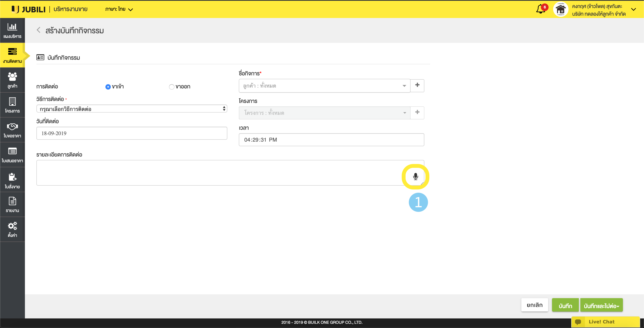The height and width of the screenshot is (328, 644).
Task: Click plus icon next to ชื่อกิจการ field
Action: (417, 85)
